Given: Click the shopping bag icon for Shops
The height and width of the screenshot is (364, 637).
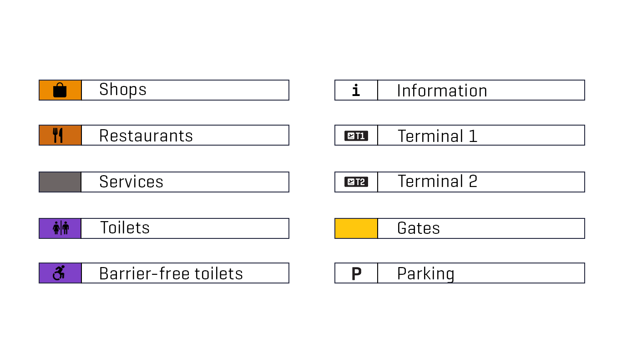Looking at the screenshot, I should pos(60,90).
